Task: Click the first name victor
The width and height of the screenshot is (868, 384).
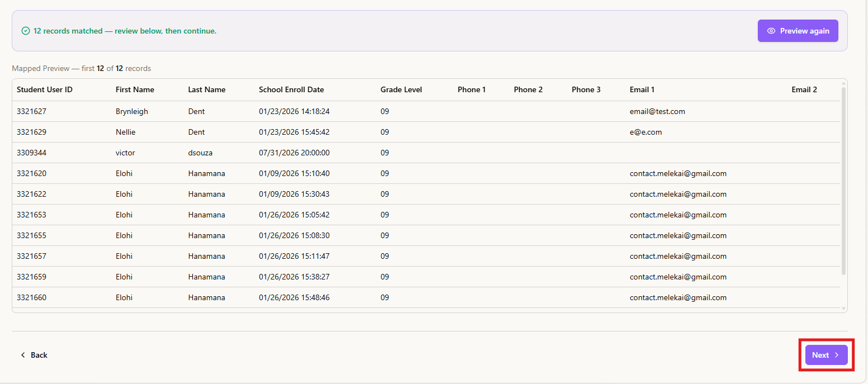Action: pos(125,153)
